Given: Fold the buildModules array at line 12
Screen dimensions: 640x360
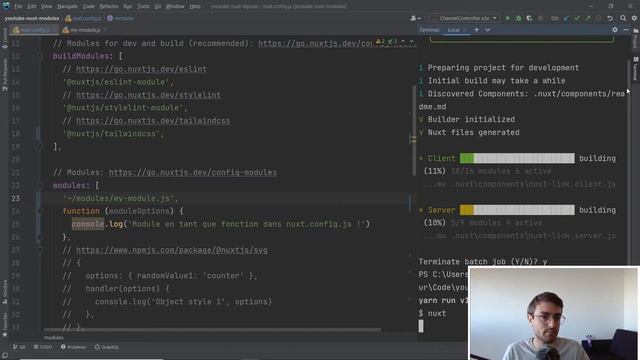Looking at the screenshot, I should pyautogui.click(x=40, y=56).
